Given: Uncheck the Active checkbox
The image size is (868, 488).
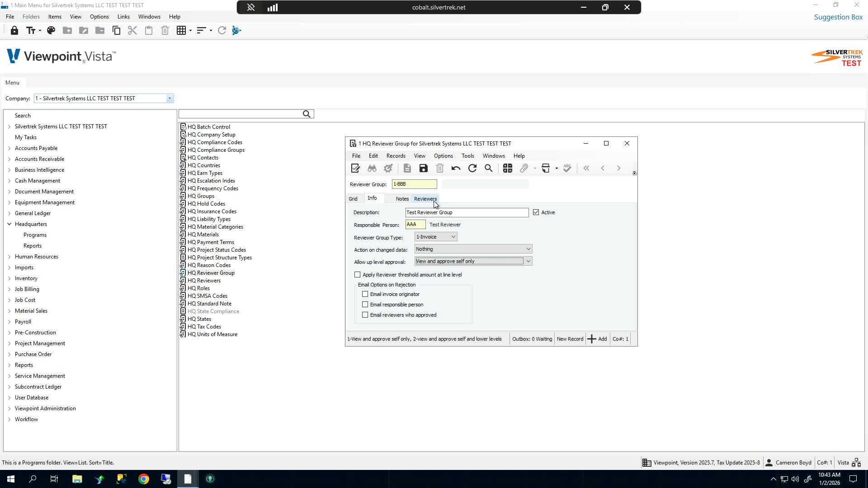Looking at the screenshot, I should pyautogui.click(x=536, y=212).
